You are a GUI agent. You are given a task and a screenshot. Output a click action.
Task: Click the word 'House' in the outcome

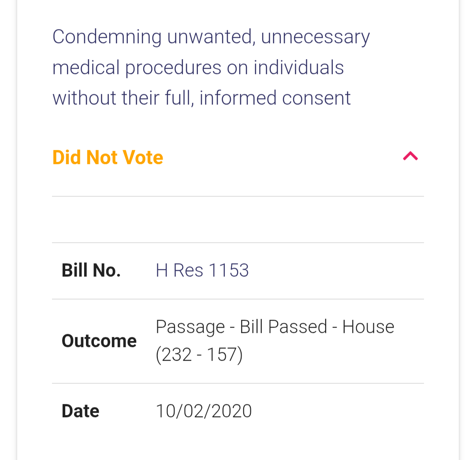click(x=368, y=327)
